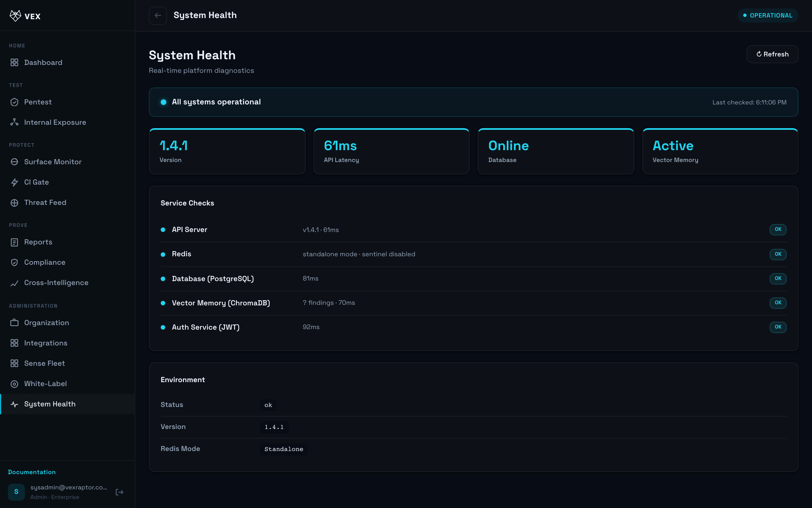Click the Compliance shield icon
Viewport: 812px width, 508px height.
[14, 262]
